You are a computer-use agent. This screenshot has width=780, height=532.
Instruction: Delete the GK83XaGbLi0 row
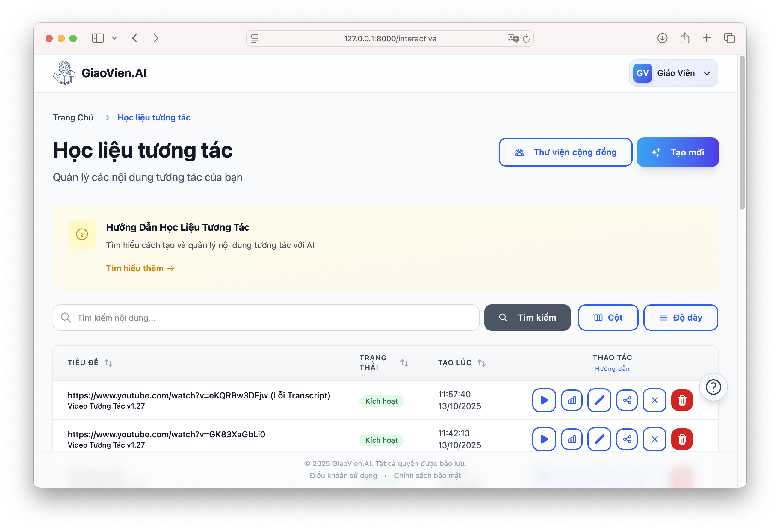coord(682,439)
